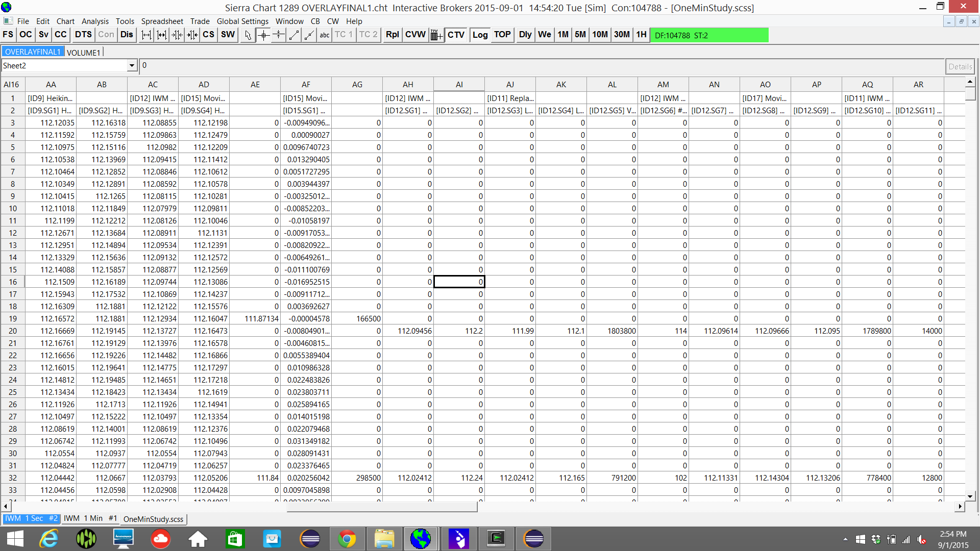This screenshot has height=551, width=980.
Task: Select the ray drawing tool
Action: coord(309,35)
